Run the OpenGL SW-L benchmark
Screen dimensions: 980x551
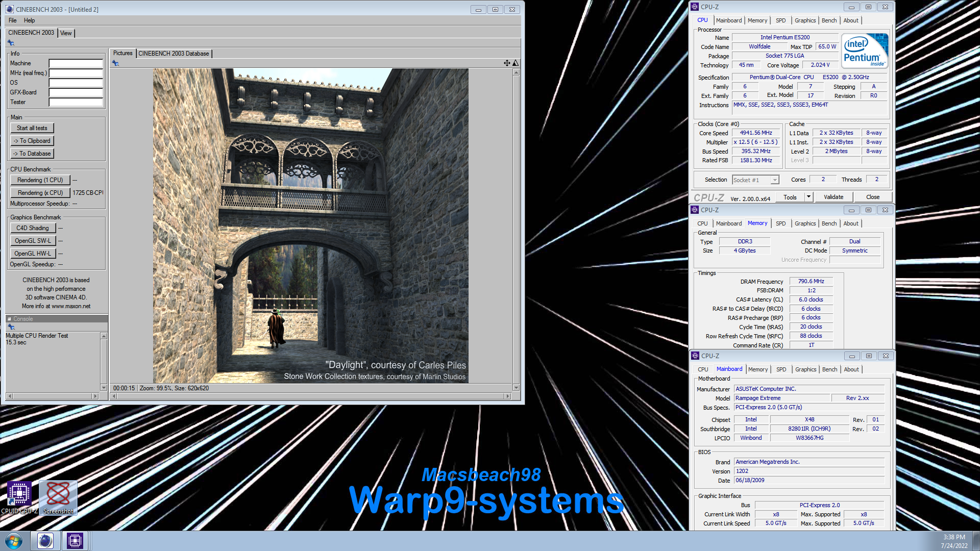pos(33,241)
